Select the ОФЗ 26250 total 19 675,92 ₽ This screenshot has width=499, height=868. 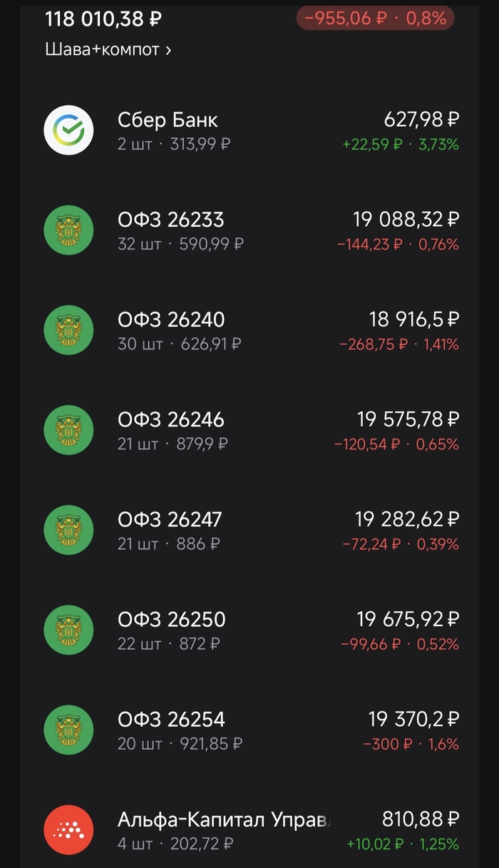coord(408,618)
